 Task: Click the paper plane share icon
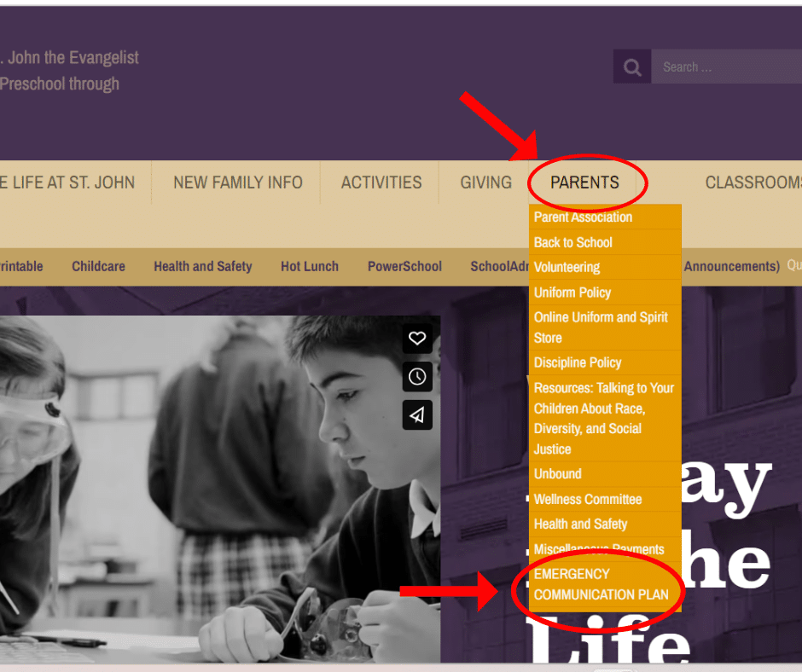[x=417, y=414]
